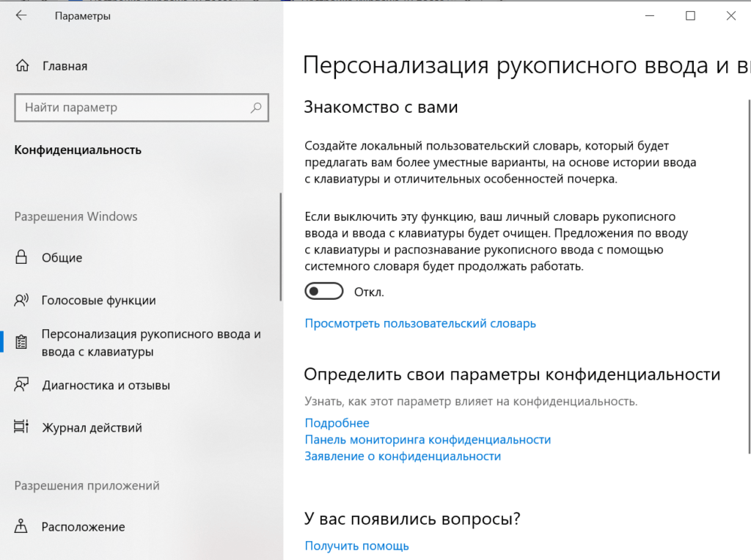Click the location icon for Расположение
This screenshot has height=560, width=751.
(21, 526)
